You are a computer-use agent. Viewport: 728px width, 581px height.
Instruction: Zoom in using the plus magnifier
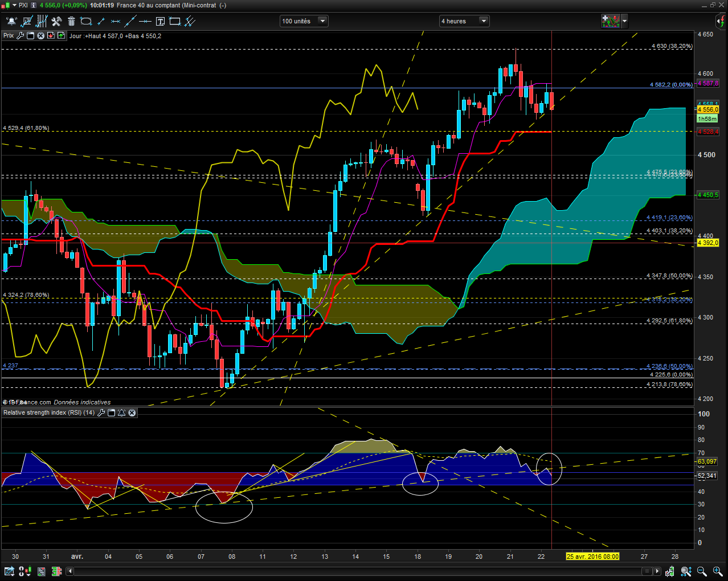(718, 571)
